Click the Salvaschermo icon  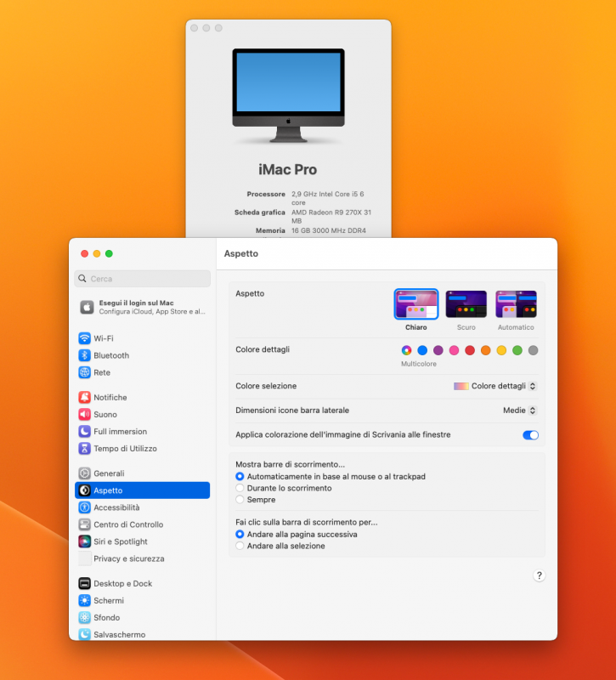(84, 634)
